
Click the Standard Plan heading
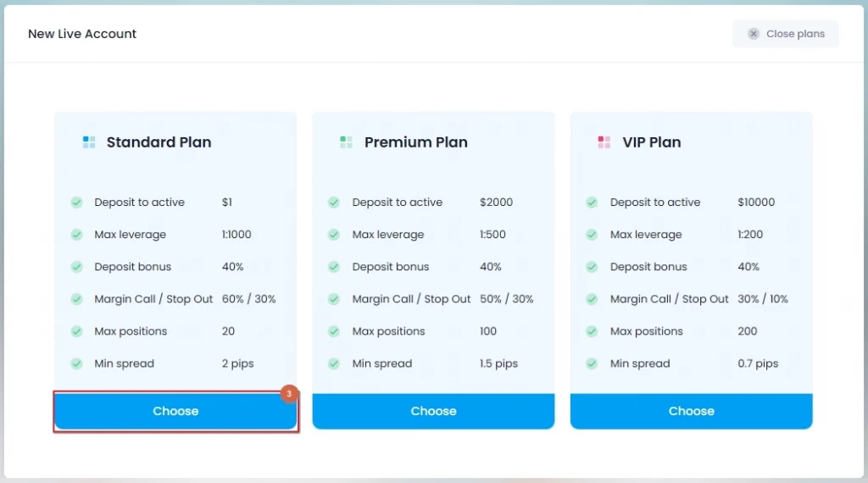point(159,142)
